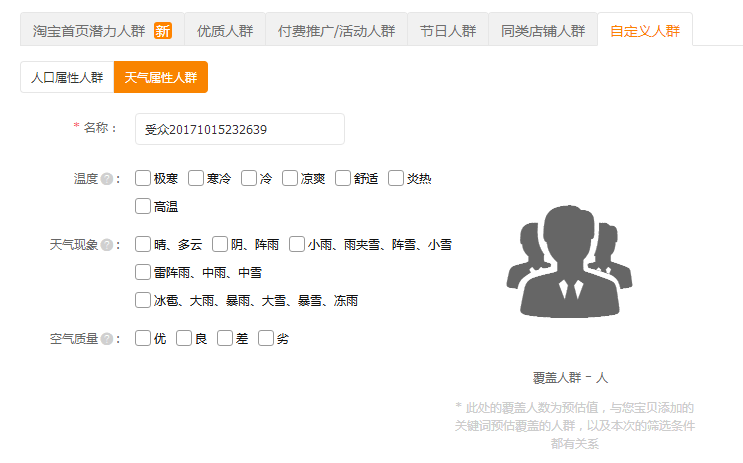Open the 同类店铺人群 tab

pyautogui.click(x=543, y=31)
